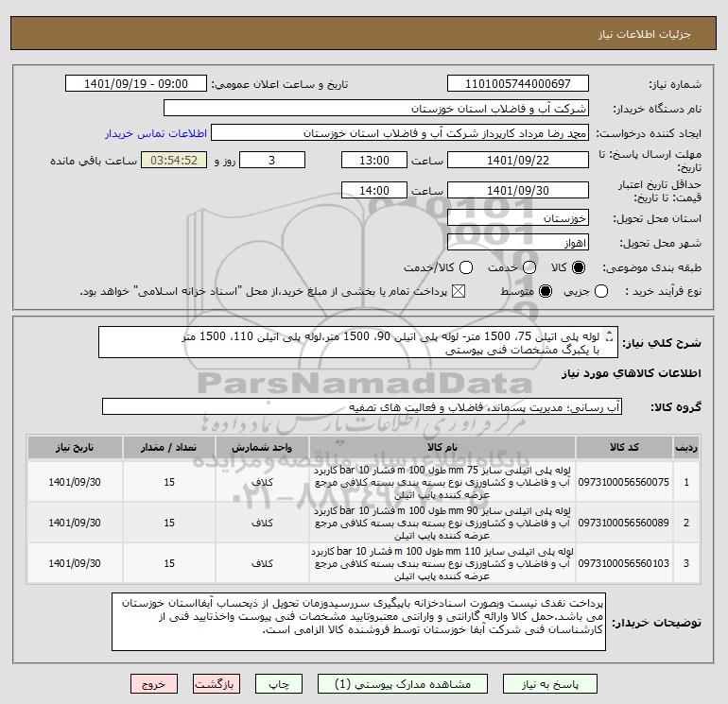This screenshot has width=728, height=704.
Task: Click the price validity time 14:00
Action: pos(374,190)
